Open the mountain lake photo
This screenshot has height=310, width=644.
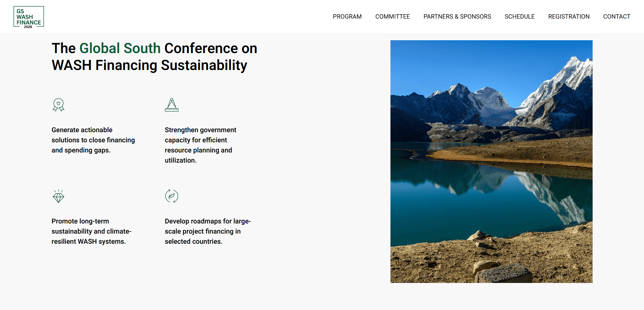[x=491, y=162]
